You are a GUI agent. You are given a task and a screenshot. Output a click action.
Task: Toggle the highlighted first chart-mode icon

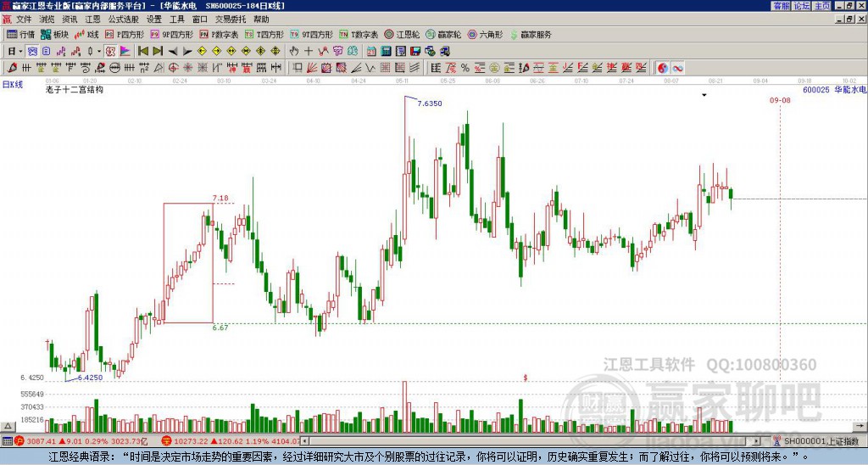click(x=33, y=51)
